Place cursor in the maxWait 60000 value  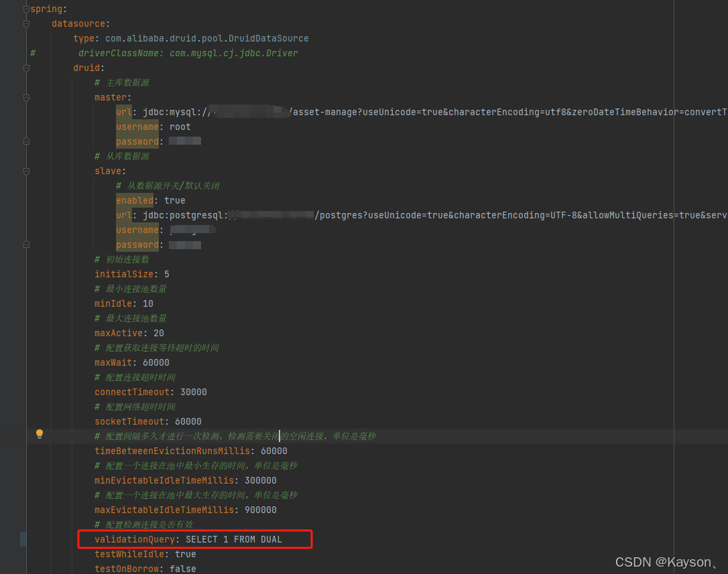(156, 362)
